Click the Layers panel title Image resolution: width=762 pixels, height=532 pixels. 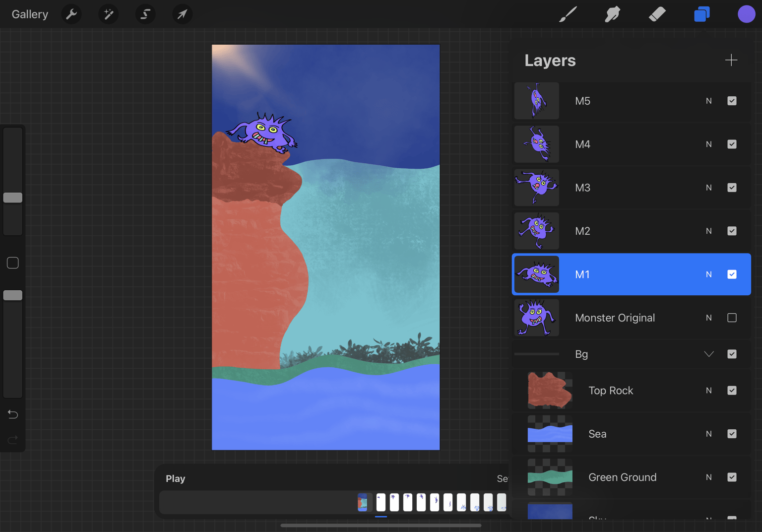[550, 61]
